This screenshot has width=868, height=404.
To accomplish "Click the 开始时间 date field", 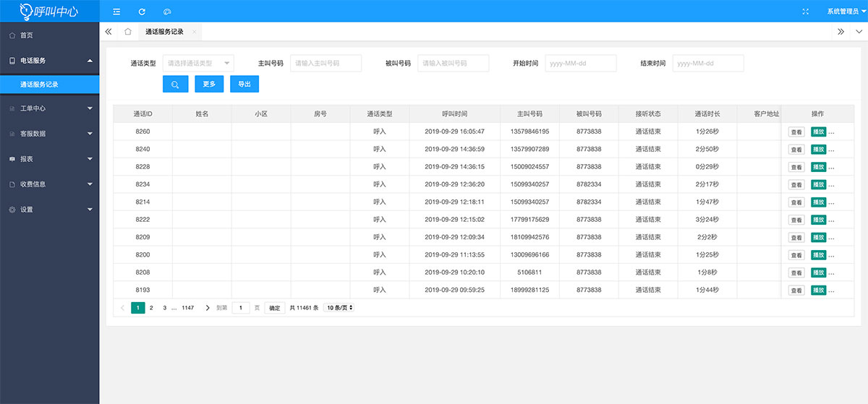I will pyautogui.click(x=580, y=63).
